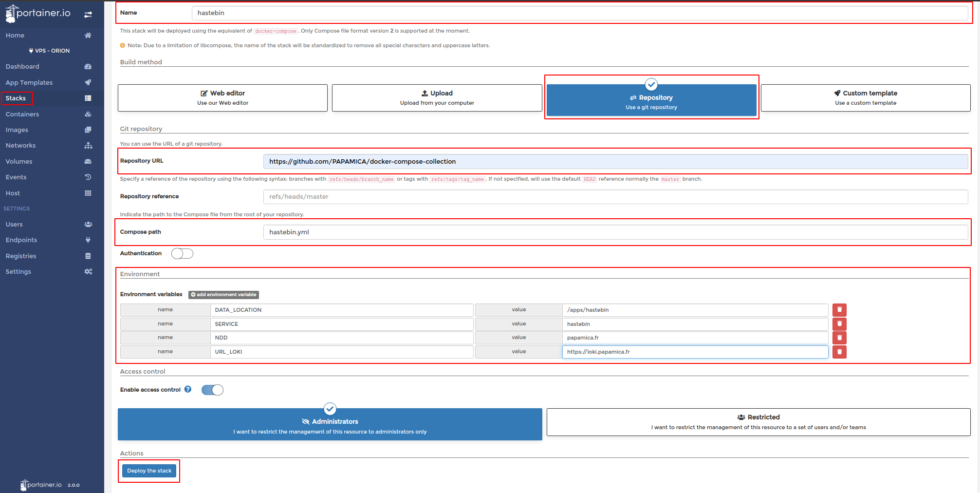980x493 pixels.
Task: Select Repository build method
Action: click(651, 100)
